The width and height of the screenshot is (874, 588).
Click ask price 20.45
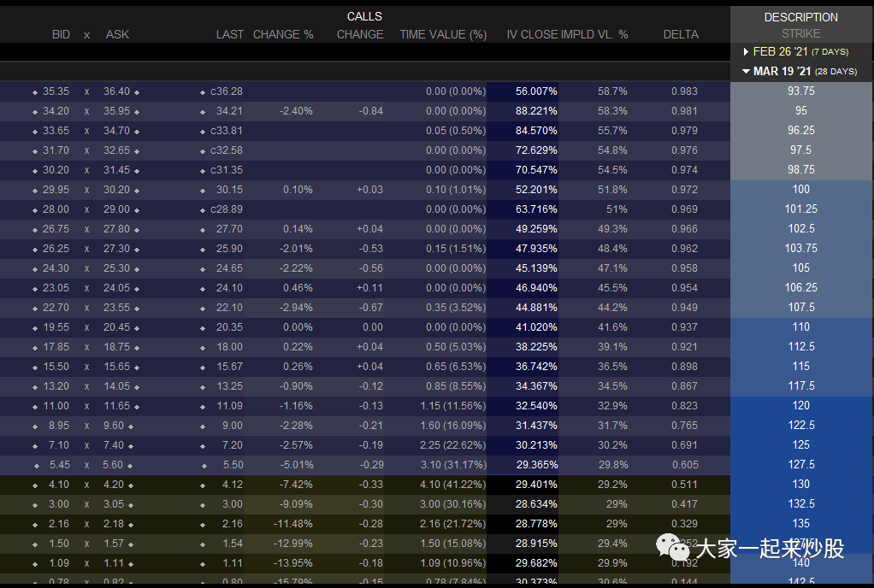tap(116, 327)
